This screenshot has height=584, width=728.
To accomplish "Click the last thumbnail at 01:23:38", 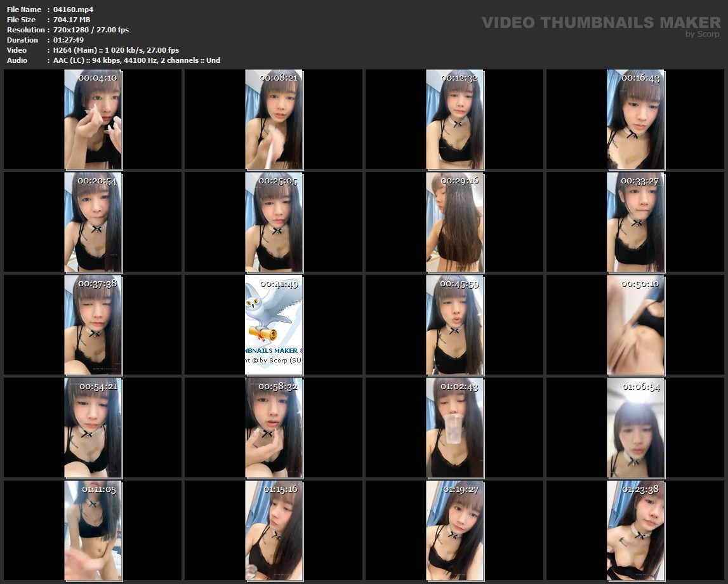I will (x=635, y=531).
